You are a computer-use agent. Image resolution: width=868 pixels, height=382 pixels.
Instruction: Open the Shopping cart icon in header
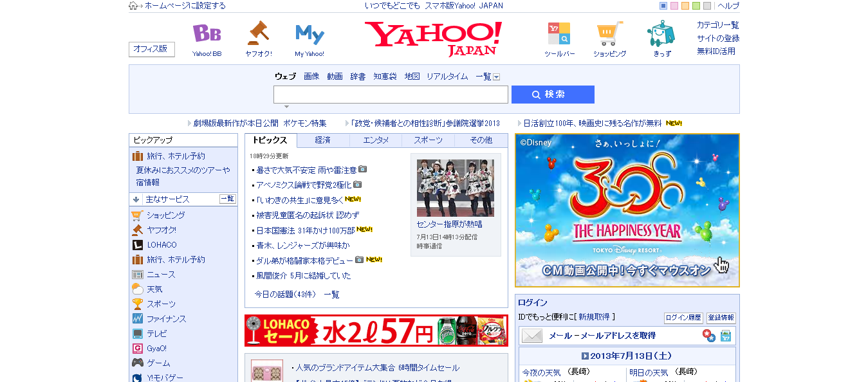click(609, 33)
